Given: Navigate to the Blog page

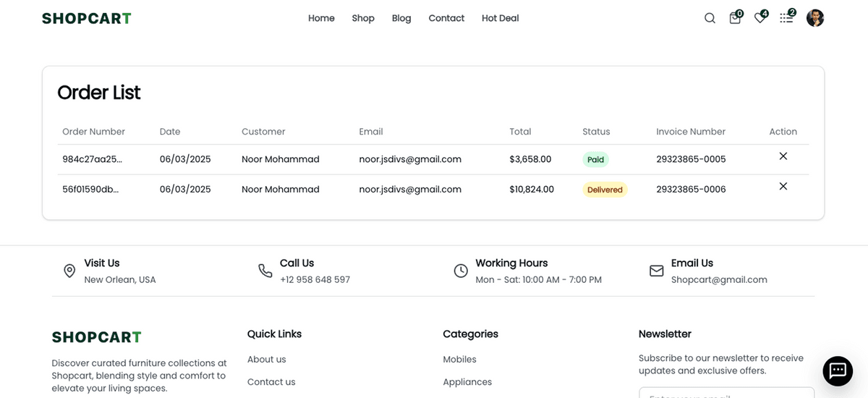Looking at the screenshot, I should (401, 18).
